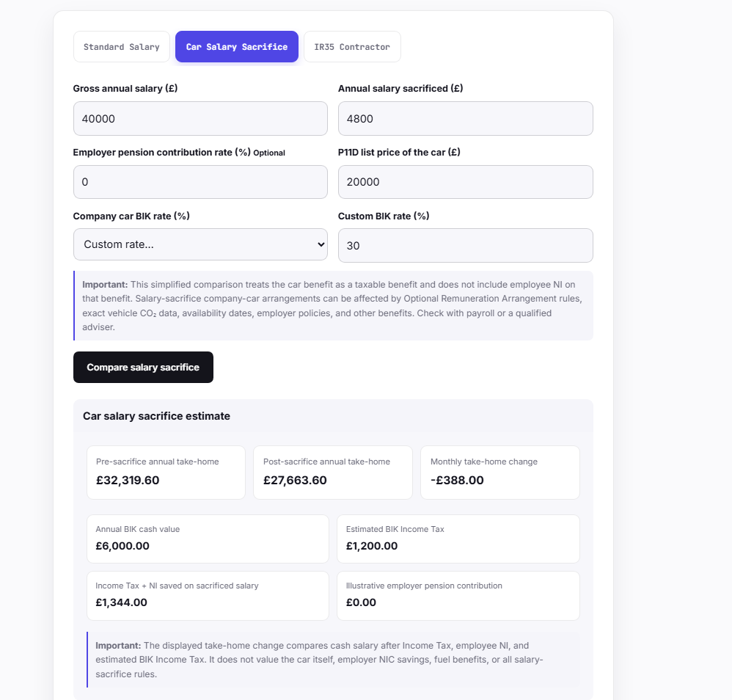732x700 pixels.
Task: Click the Monthly take-home change card
Action: [500, 473]
